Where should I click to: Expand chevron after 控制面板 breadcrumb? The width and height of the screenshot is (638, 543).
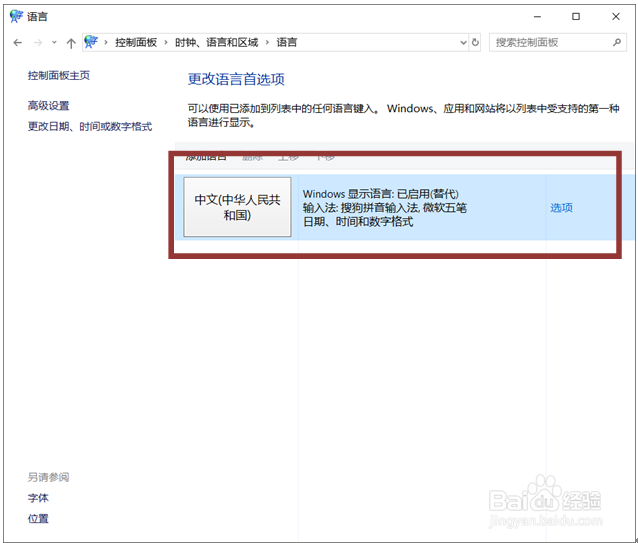166,42
